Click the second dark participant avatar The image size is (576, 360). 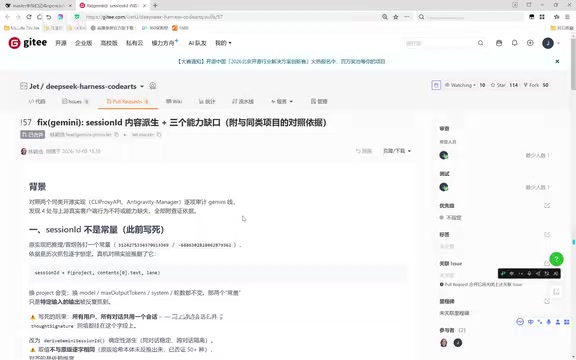[x=458, y=343]
